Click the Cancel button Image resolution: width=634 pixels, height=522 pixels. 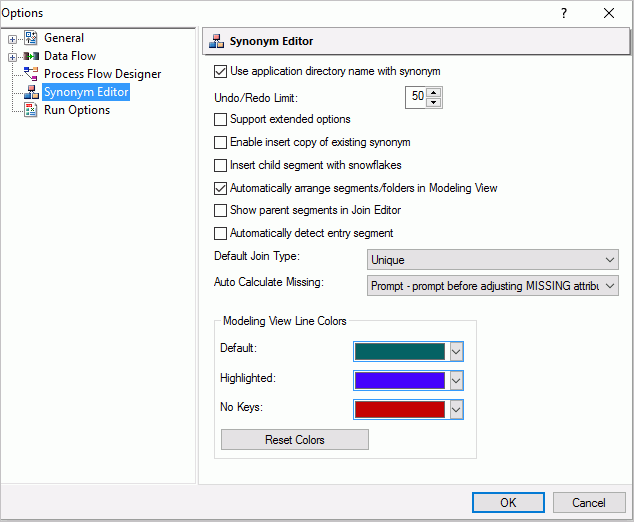pos(589,503)
